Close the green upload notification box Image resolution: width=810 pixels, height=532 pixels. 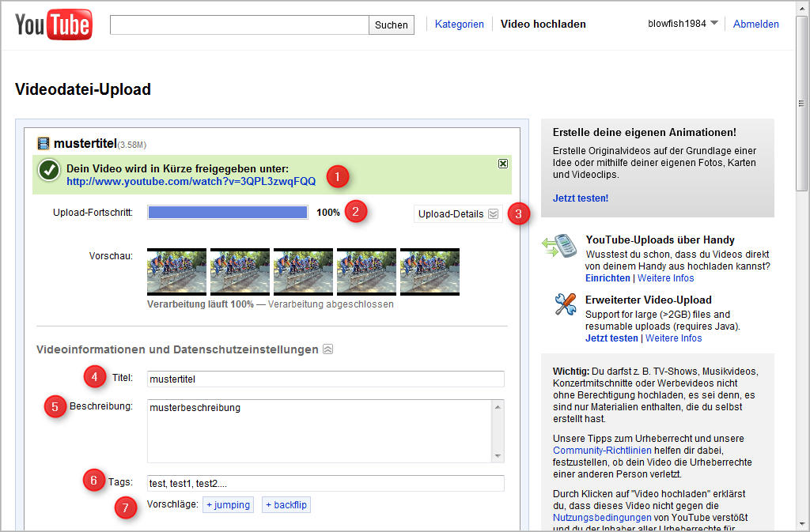tap(502, 164)
